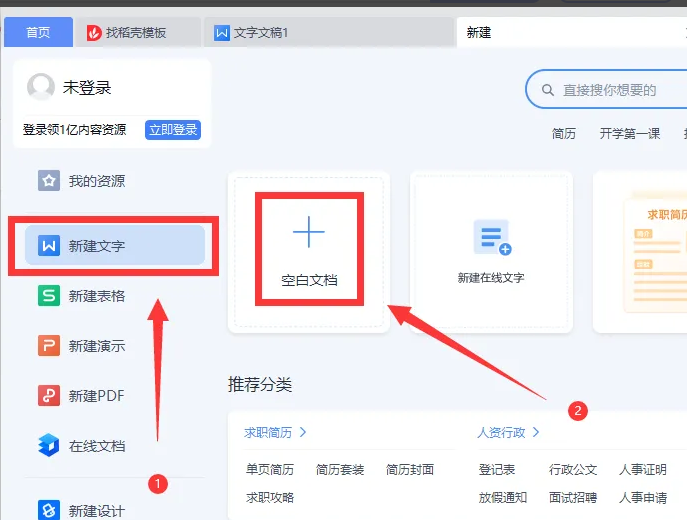
Task: Click the 立即登录 button
Action: tap(173, 130)
